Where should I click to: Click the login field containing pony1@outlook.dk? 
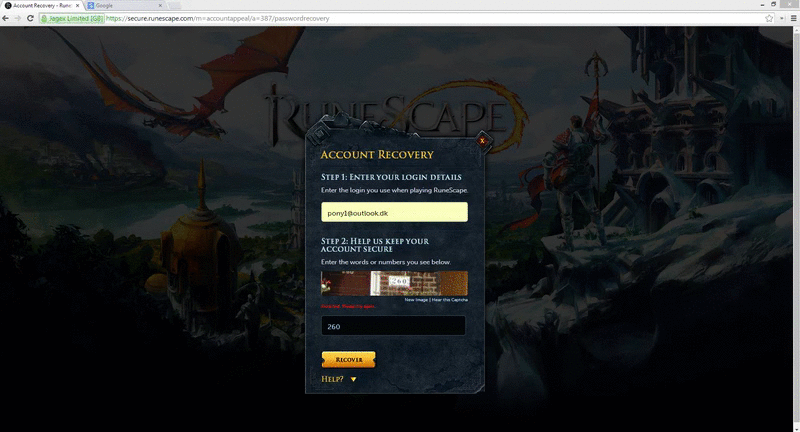(394, 212)
